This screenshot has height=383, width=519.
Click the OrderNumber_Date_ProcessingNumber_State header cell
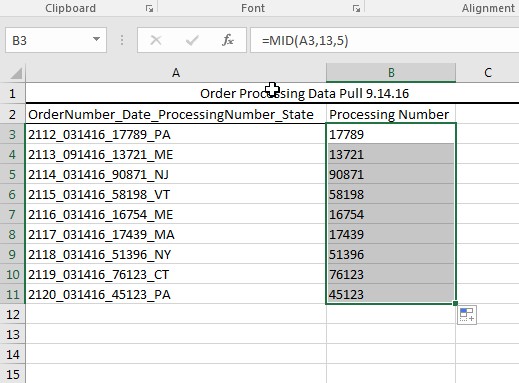click(176, 114)
